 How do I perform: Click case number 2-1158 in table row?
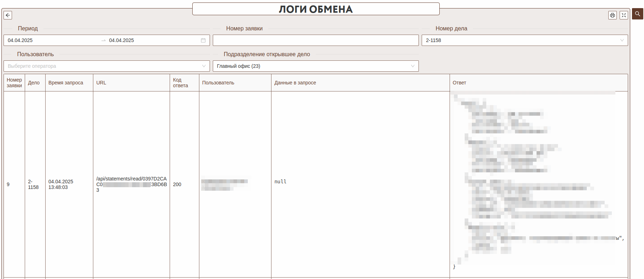click(33, 184)
